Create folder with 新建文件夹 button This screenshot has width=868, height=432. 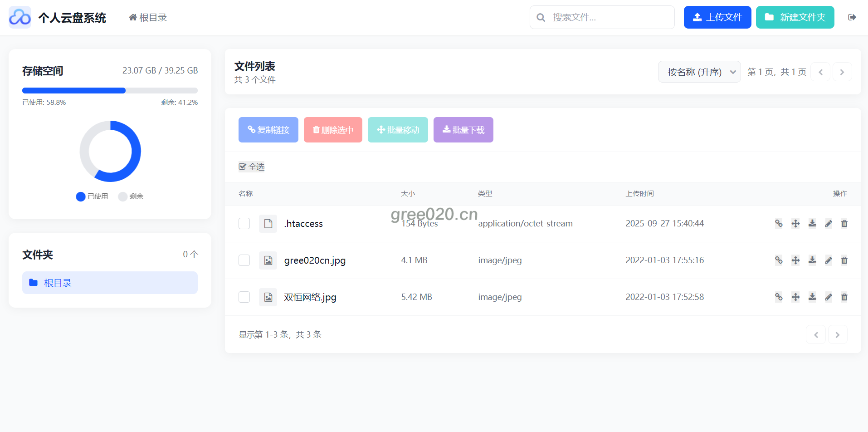pos(795,17)
